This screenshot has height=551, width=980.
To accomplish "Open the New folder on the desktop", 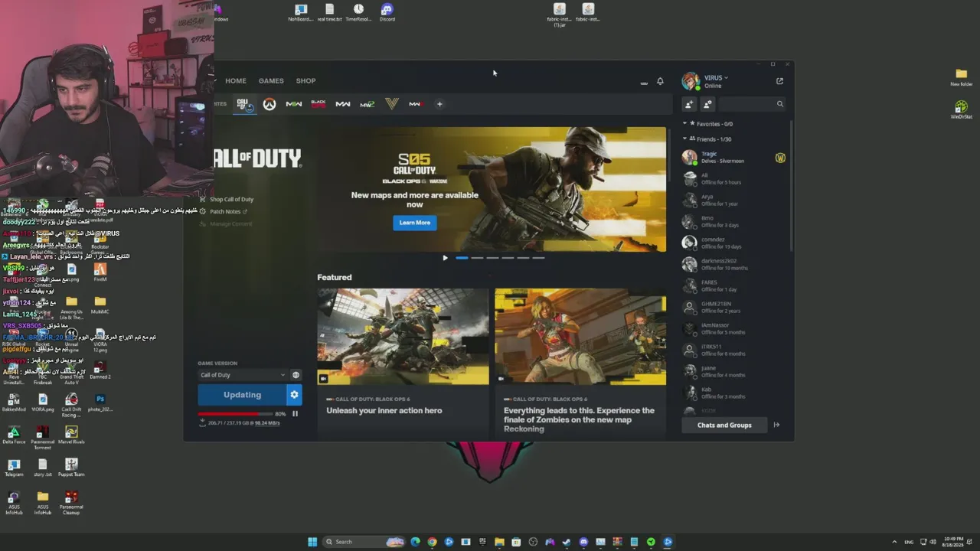I will pos(961,77).
